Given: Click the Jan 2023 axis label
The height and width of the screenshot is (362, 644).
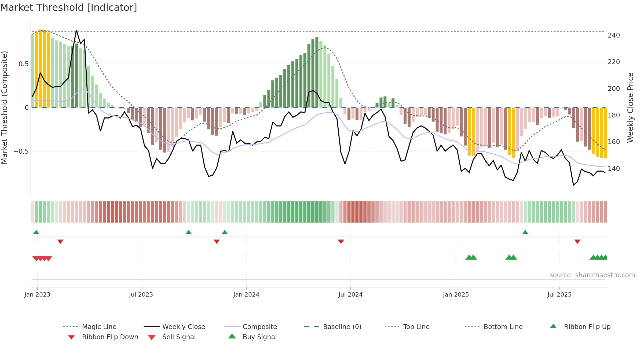Looking at the screenshot, I should pos(37,295).
